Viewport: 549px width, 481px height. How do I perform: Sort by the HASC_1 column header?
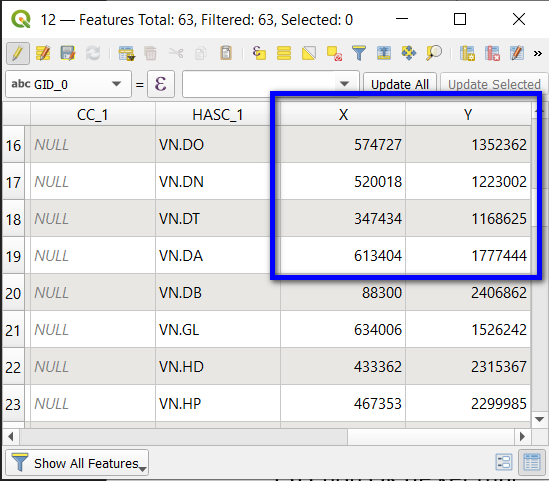click(217, 114)
